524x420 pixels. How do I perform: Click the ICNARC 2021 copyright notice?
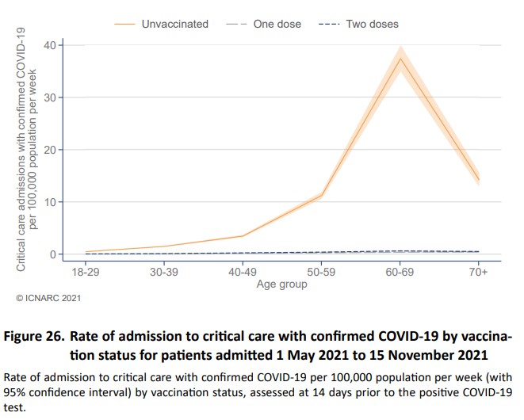tap(48, 299)
